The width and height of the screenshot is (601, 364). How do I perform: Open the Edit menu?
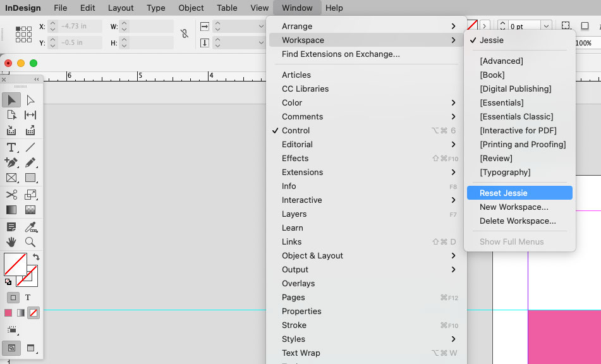87,8
